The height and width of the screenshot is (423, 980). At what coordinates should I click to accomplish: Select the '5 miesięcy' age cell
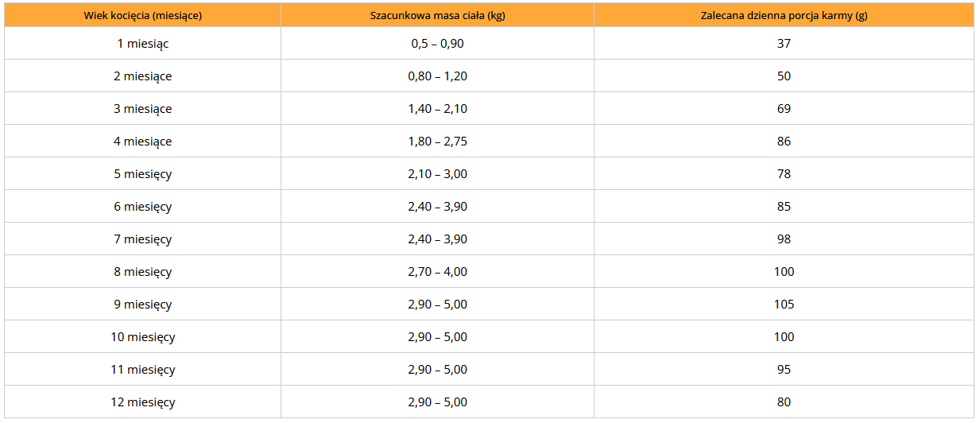[x=143, y=174]
